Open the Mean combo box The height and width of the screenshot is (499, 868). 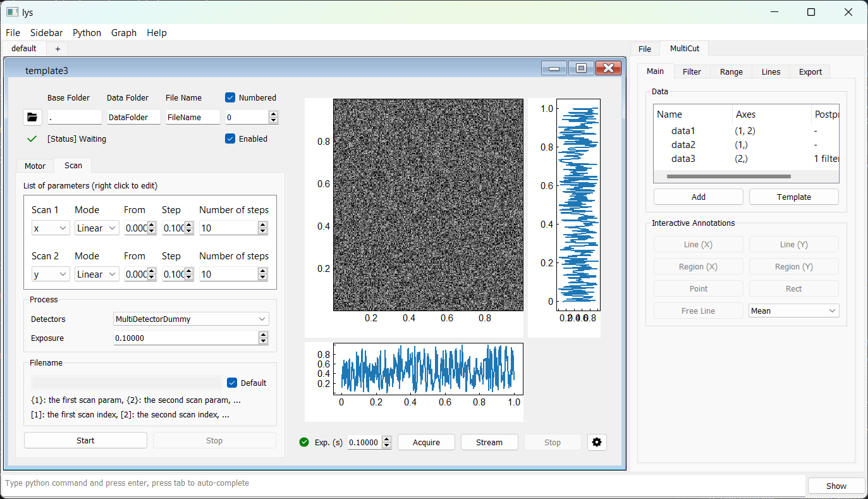tap(793, 311)
